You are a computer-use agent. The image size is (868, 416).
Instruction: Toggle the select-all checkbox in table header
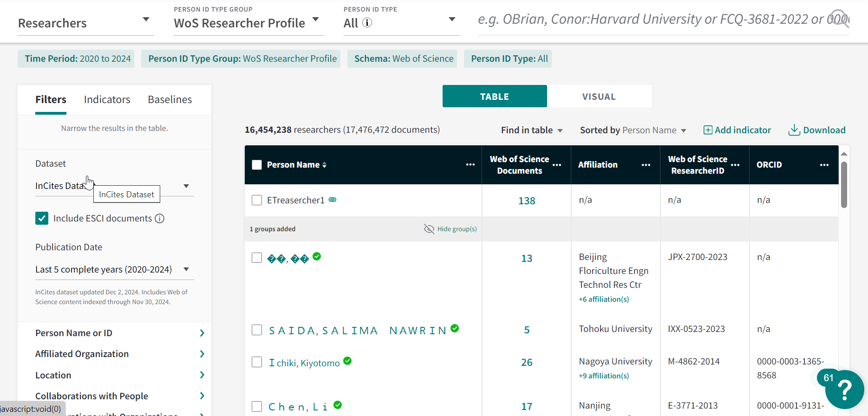257,165
